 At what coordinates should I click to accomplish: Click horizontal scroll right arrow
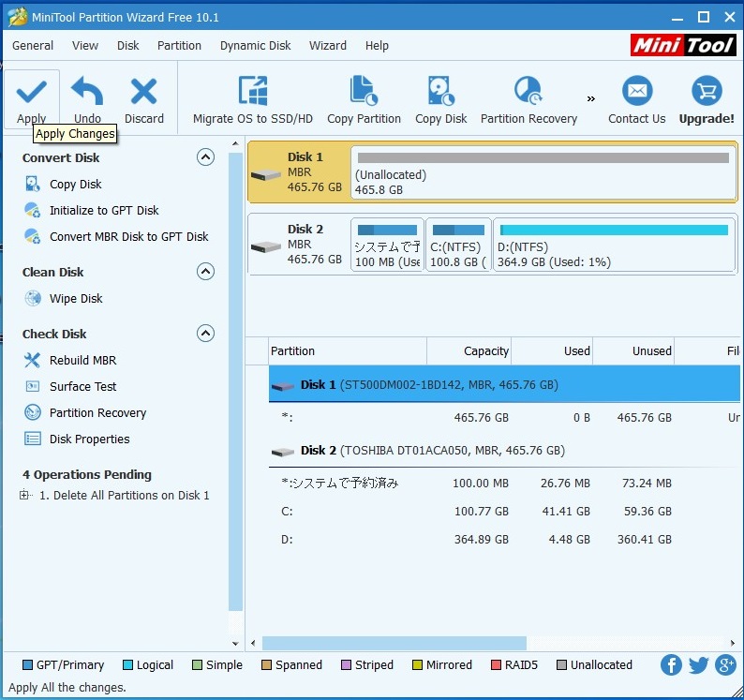[733, 644]
